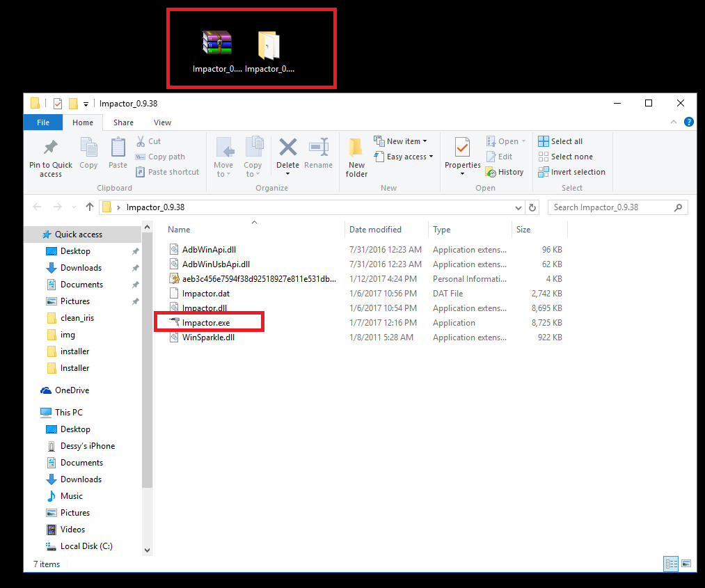Click the Search Impactor_0.9.38 field

click(617, 207)
